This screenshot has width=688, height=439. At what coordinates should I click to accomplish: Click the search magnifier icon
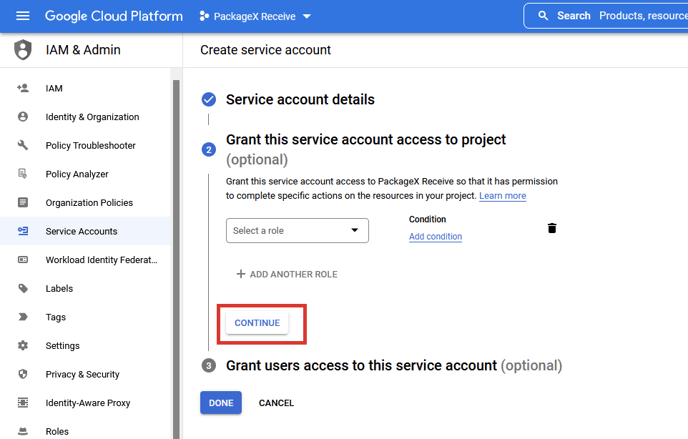pyautogui.click(x=543, y=16)
